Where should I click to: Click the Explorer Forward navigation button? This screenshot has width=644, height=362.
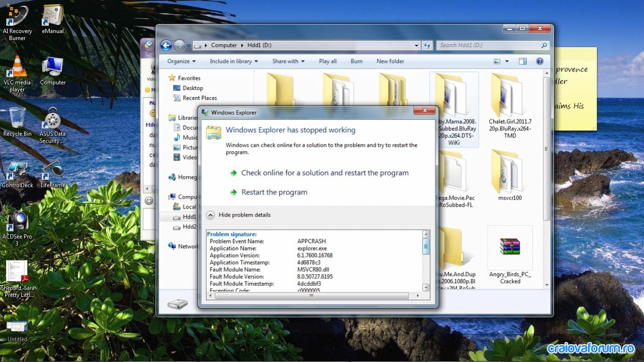pos(179,45)
